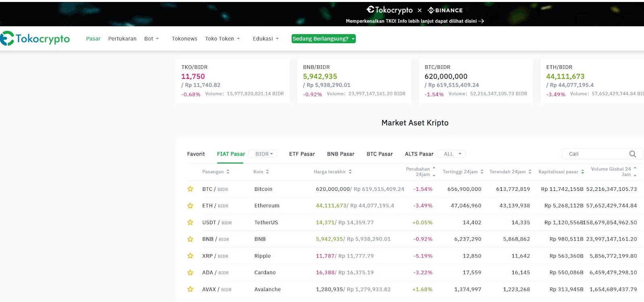Image resolution: width=644 pixels, height=302 pixels.
Task: Sort by Volume Global 24 Jam arrows
Action: pos(635,172)
